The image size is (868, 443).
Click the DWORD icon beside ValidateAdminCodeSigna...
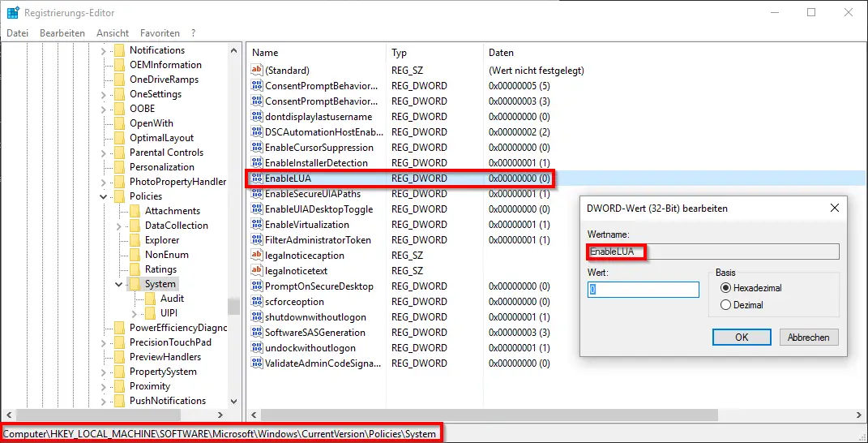pos(256,363)
